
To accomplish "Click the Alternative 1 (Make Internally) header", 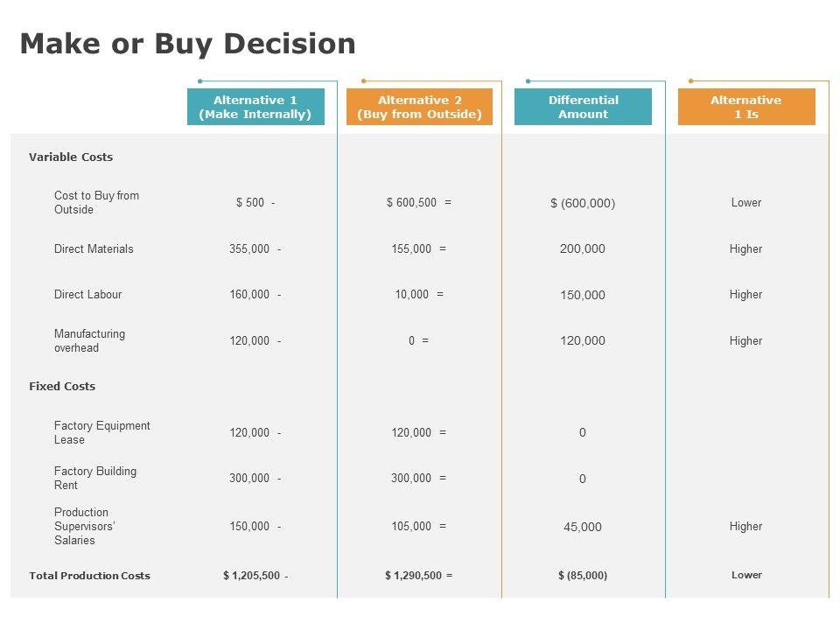I will 255,107.
